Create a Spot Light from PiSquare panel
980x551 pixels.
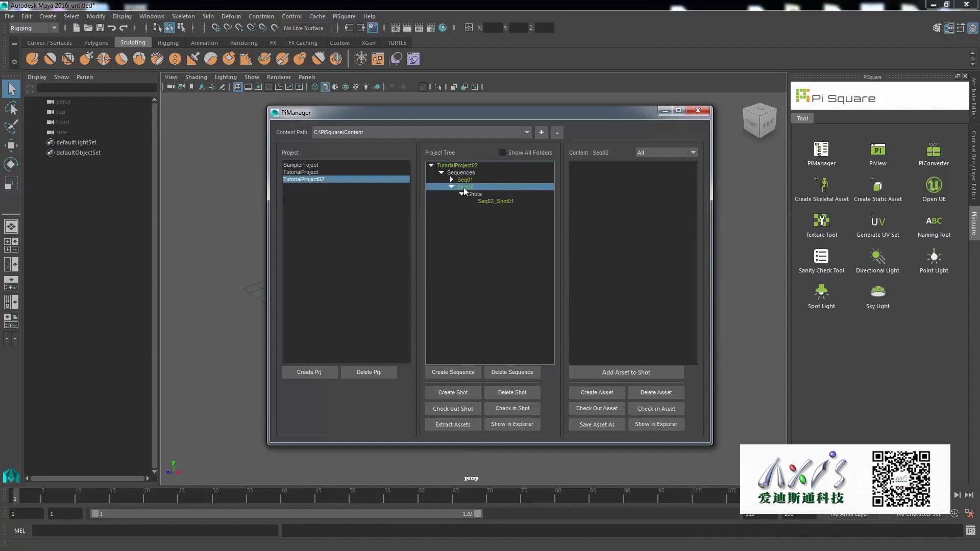[x=821, y=292]
